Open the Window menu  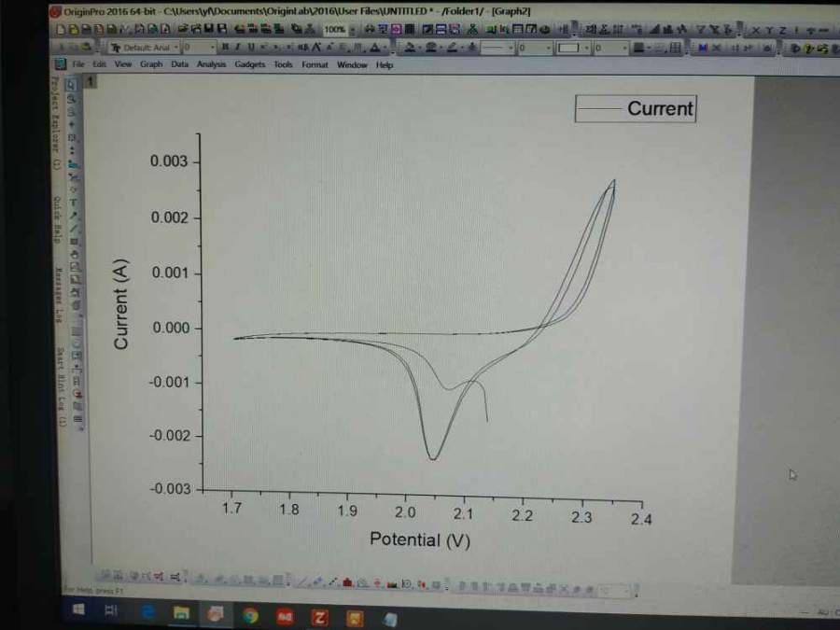[352, 64]
